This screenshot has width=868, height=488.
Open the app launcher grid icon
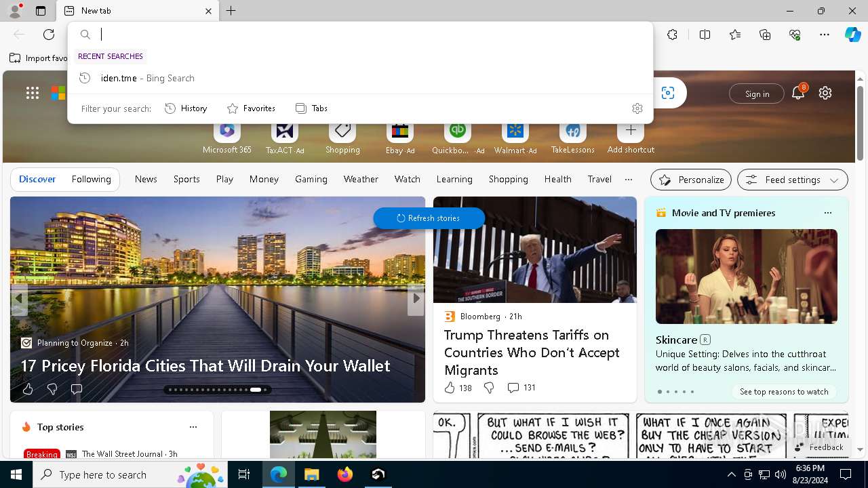coord(33,93)
